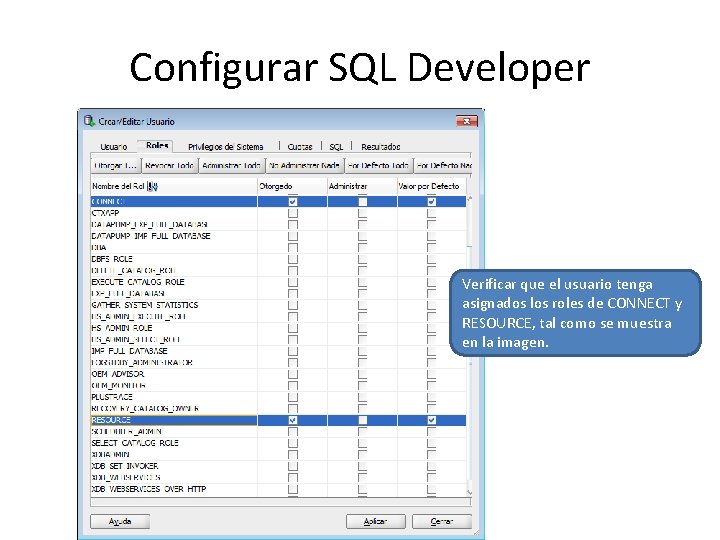Switch to the Roles tab
The image size is (720, 540).
click(157, 146)
